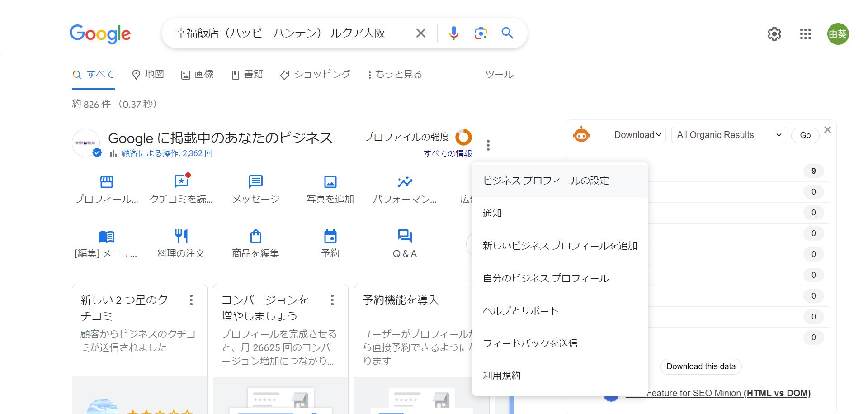Expand もっと見る search options

pyautogui.click(x=395, y=75)
